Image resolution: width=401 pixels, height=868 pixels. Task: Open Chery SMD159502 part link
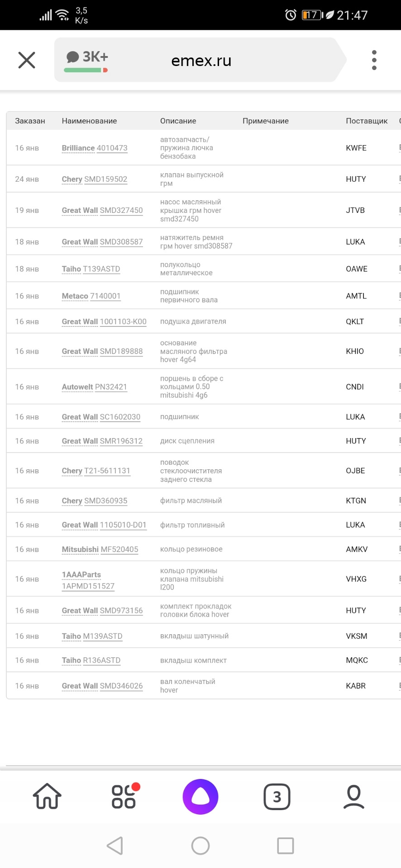[x=95, y=179]
